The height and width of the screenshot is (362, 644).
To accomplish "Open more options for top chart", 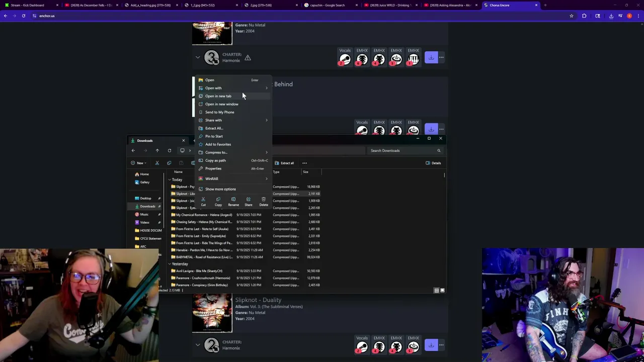I will pos(441,57).
